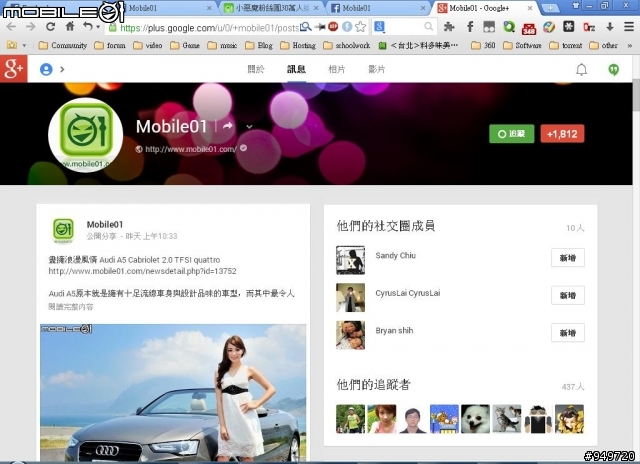Screen dimensions: 640x464
Task: Open the 訊息 profile tab
Action: pyautogui.click(x=296, y=69)
